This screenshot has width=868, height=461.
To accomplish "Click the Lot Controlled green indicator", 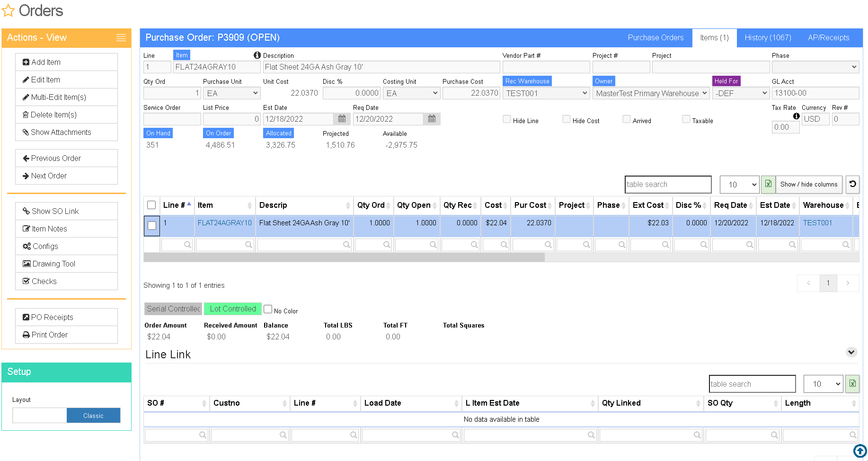I will click(233, 309).
